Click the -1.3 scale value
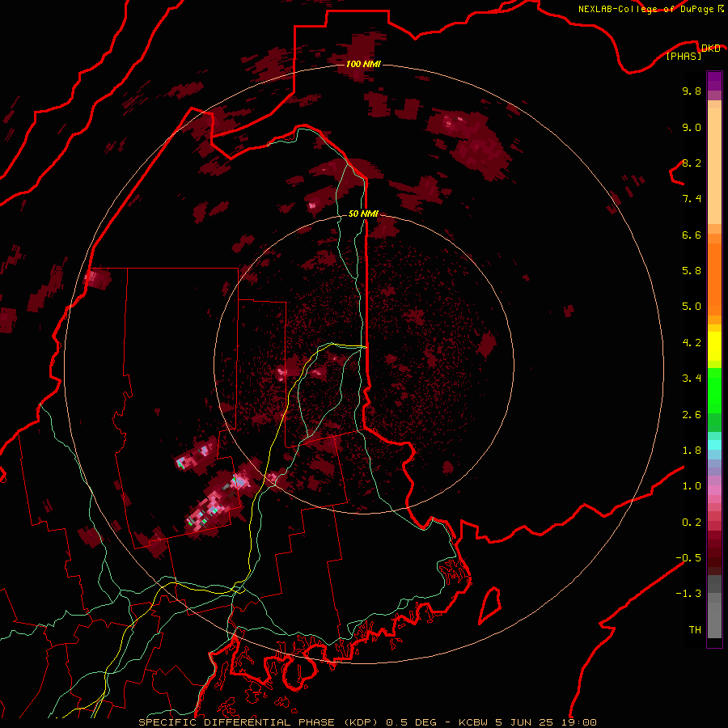Viewport: 728px width, 728px height. pos(688,594)
